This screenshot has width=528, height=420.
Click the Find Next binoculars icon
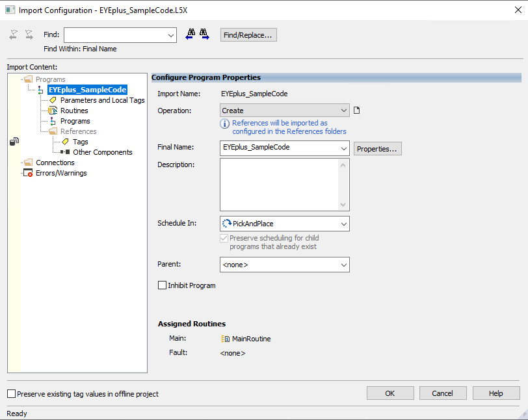(204, 34)
